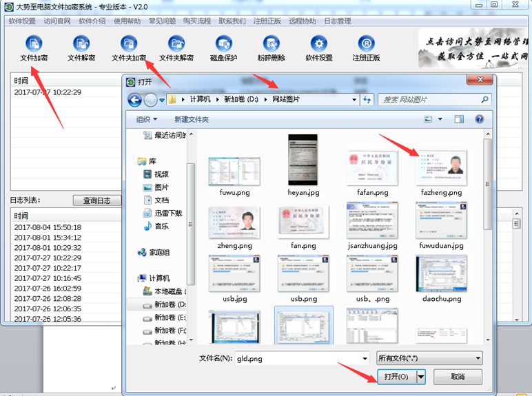532x396 pixels.
Task: Select 新加卷 (D:) in the navigation tree
Action: (x=168, y=304)
